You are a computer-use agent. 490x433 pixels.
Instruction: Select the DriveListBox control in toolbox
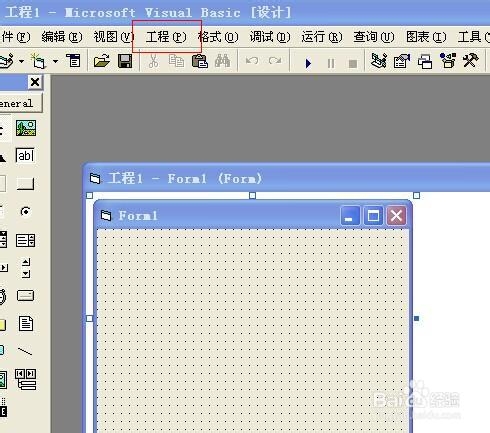[x=25, y=296]
